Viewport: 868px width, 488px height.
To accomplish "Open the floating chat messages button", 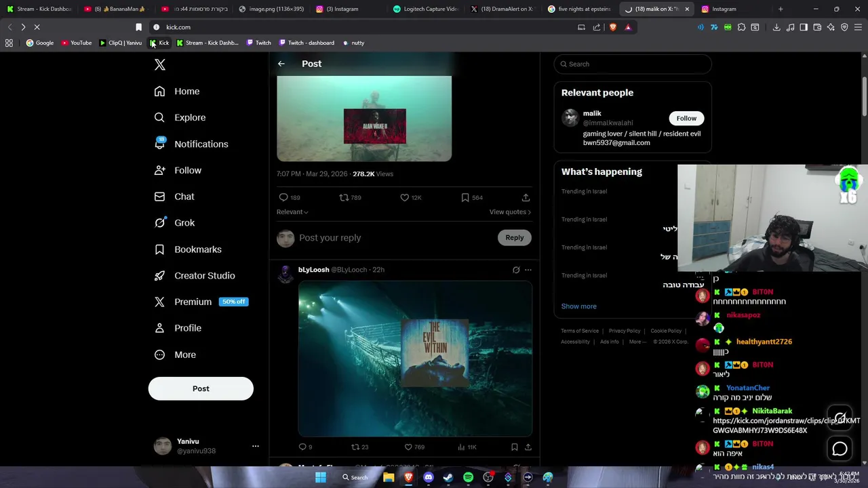I will [x=840, y=449].
